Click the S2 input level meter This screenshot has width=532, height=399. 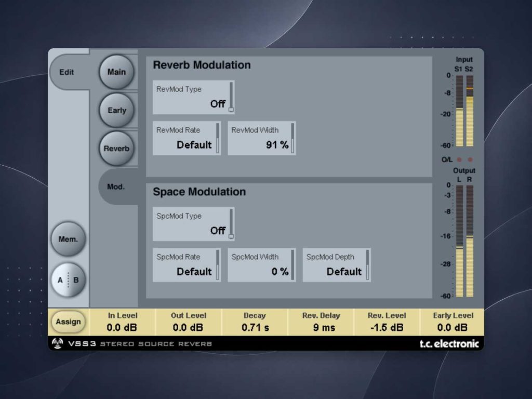coord(470,111)
